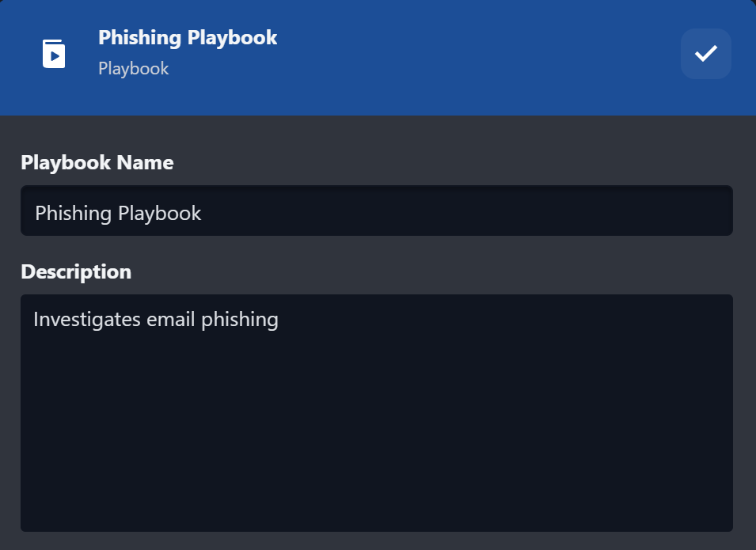756x550 pixels.
Task: Click empty space in the blue header bar
Action: point(475,55)
